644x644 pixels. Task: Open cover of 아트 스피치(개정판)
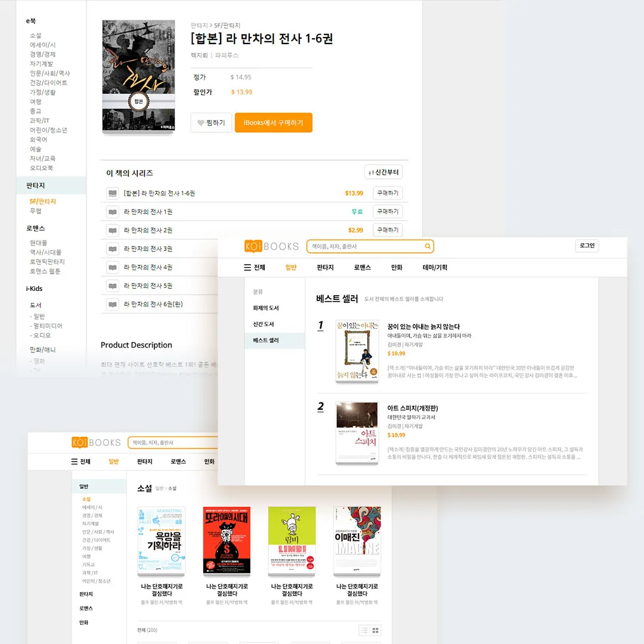357,433
